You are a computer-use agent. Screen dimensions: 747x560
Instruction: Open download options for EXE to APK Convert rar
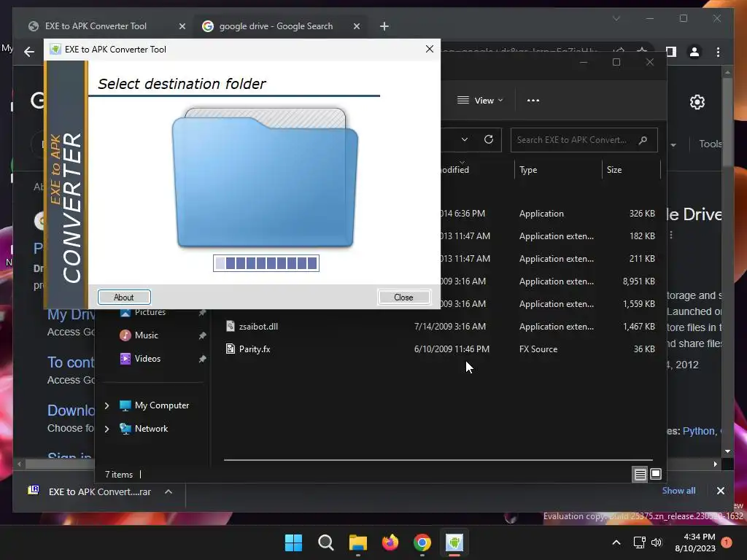click(x=169, y=492)
